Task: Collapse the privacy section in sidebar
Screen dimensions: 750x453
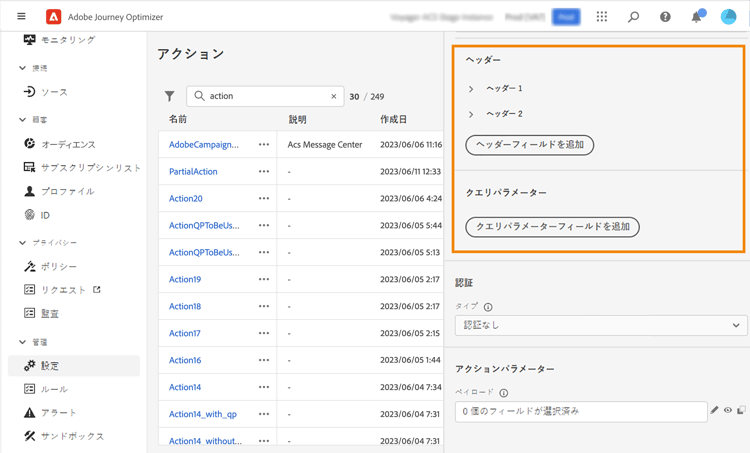Action: (x=22, y=243)
